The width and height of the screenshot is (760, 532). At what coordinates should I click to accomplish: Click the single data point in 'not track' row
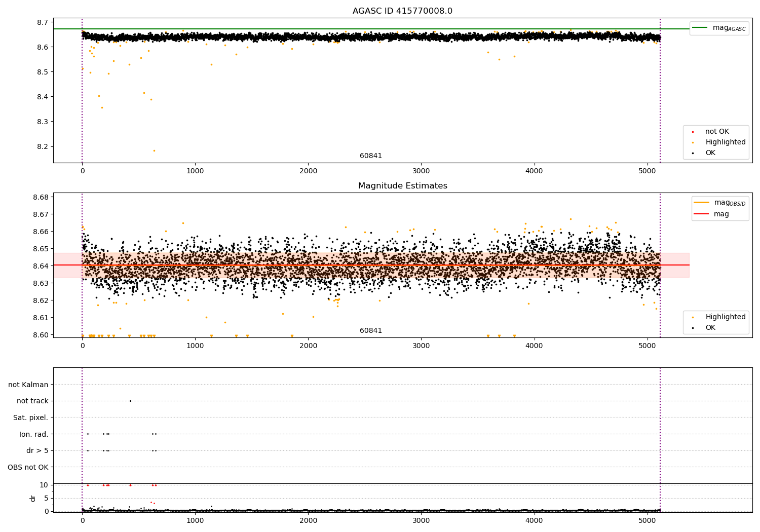[130, 401]
